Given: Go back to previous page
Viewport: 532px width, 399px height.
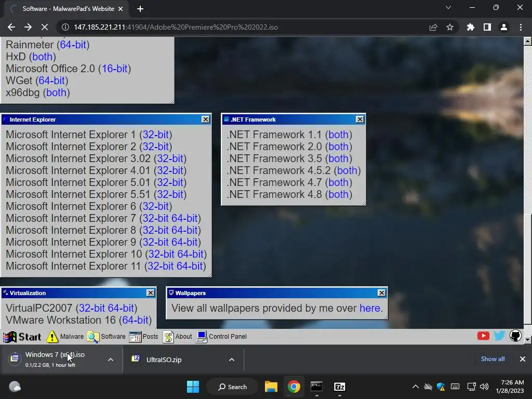Looking at the screenshot, I should tap(11, 27).
